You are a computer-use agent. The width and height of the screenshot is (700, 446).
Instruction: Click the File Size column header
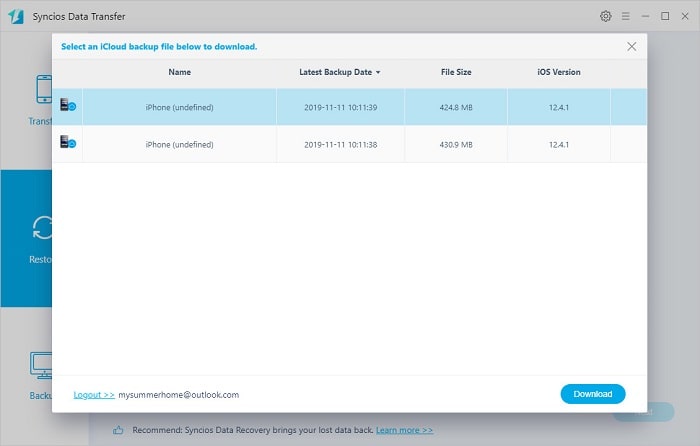click(455, 72)
